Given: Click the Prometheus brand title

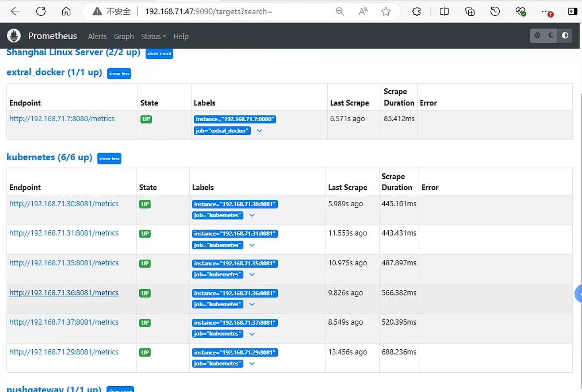Looking at the screenshot, I should (x=53, y=36).
